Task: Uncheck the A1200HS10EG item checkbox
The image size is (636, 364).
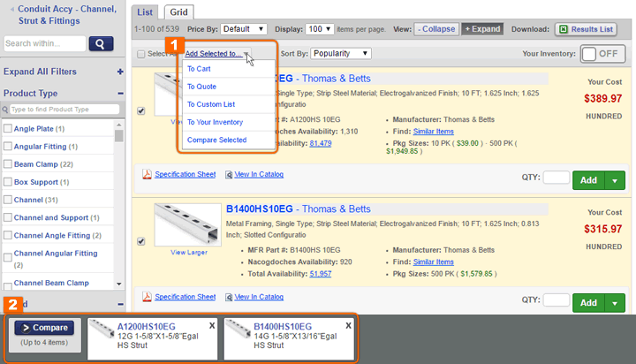Action: pyautogui.click(x=141, y=110)
